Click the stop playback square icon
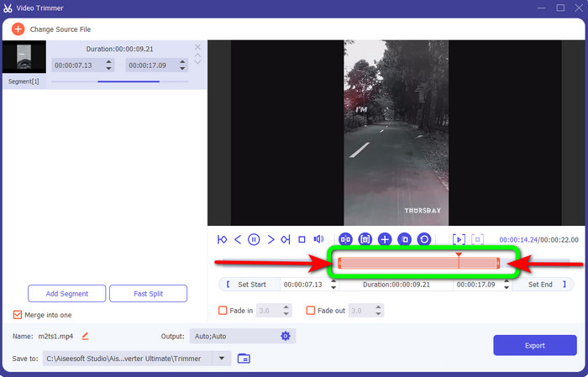This screenshot has width=588, height=377. point(302,239)
